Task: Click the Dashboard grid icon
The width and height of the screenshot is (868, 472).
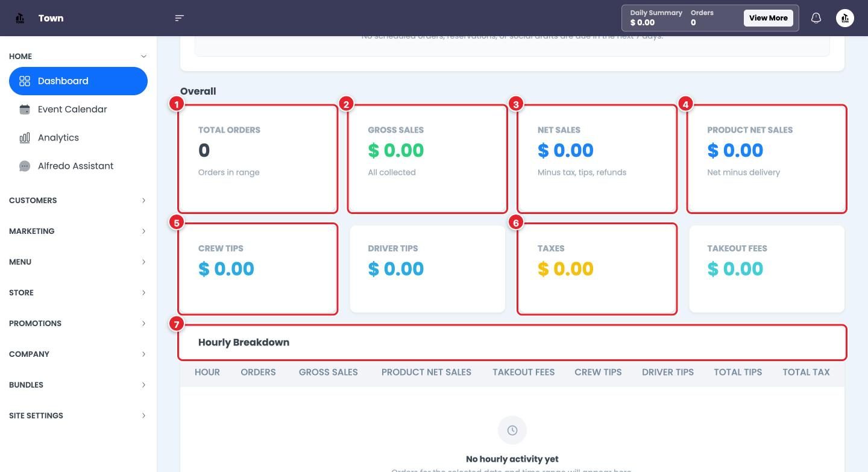Action: 25,81
